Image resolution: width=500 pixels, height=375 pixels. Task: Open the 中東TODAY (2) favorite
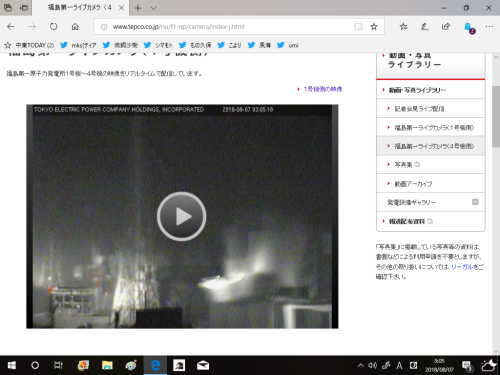(29, 45)
